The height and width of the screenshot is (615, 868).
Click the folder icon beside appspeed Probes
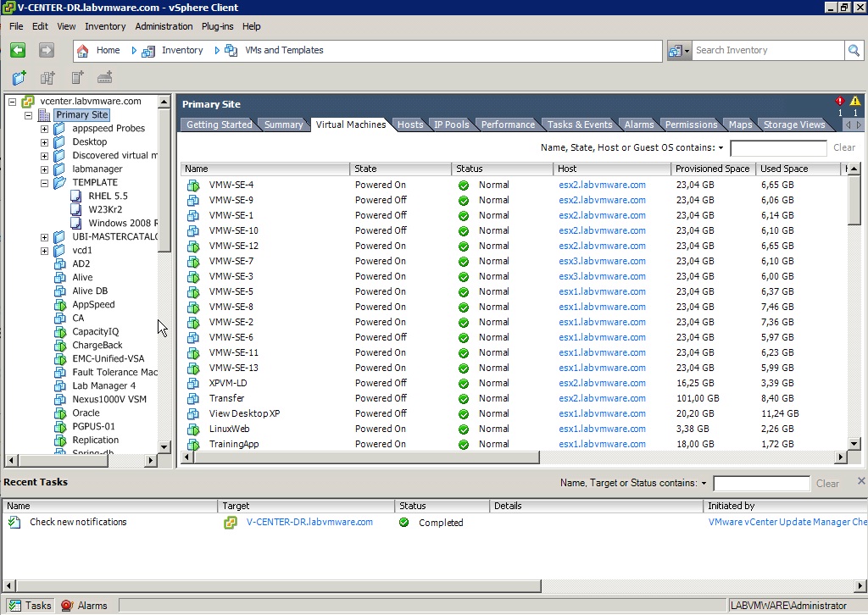tap(59, 128)
